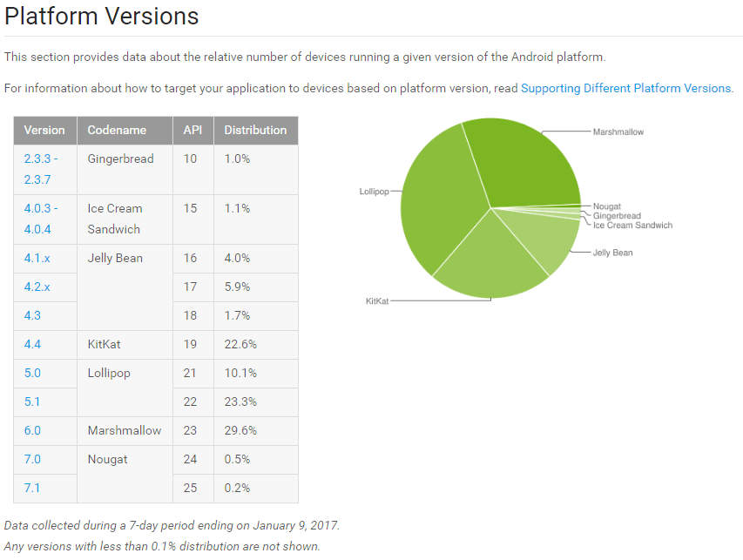743x560 pixels.
Task: Click the Ice Cream Sandwich chart label
Action: point(632,225)
